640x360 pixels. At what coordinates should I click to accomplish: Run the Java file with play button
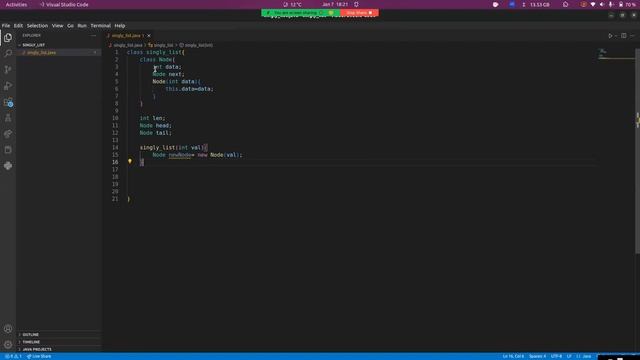coord(610,36)
